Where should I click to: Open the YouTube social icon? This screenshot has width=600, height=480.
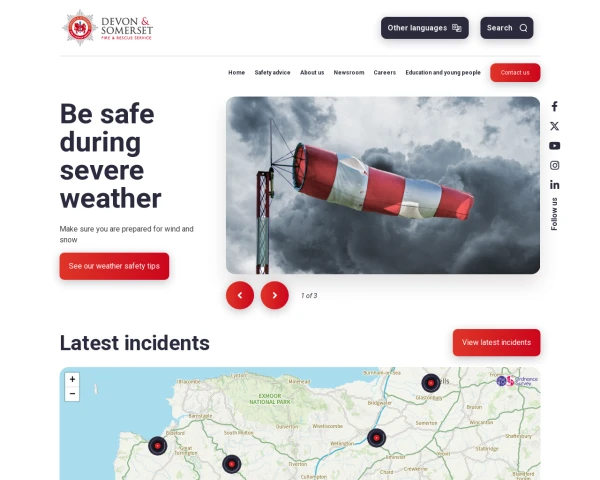coord(554,146)
